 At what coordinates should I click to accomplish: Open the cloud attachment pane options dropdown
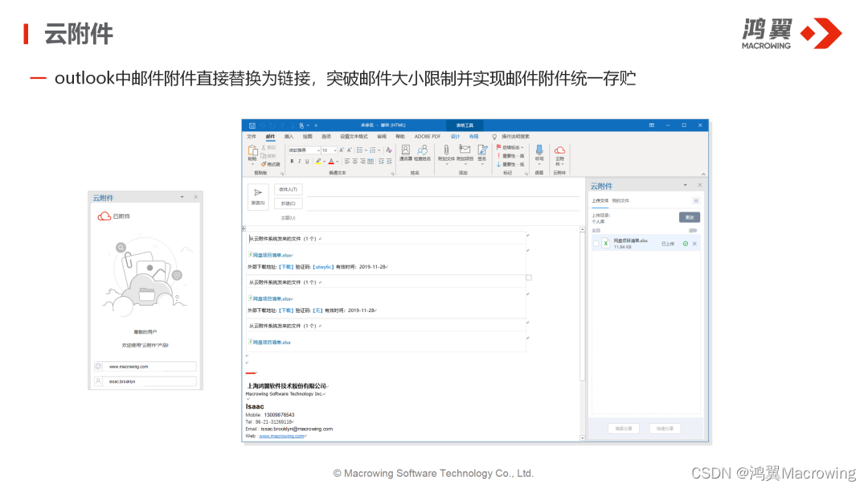pyautogui.click(x=685, y=185)
